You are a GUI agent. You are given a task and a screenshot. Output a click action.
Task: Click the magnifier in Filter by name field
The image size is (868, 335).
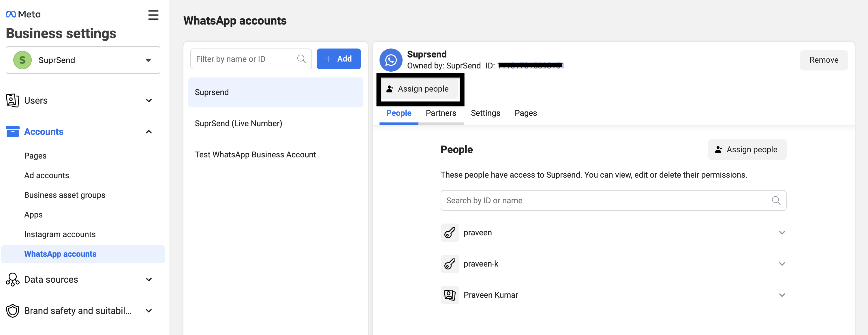coord(301,59)
